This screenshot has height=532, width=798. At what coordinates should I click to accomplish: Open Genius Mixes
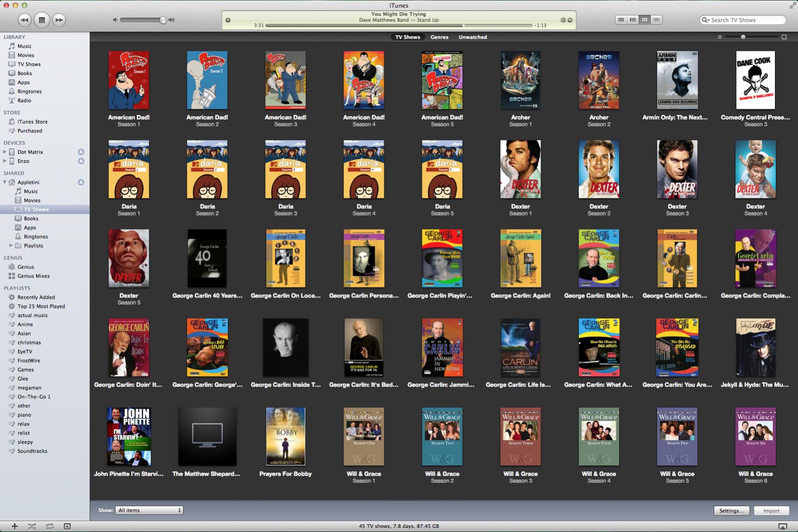(34, 276)
